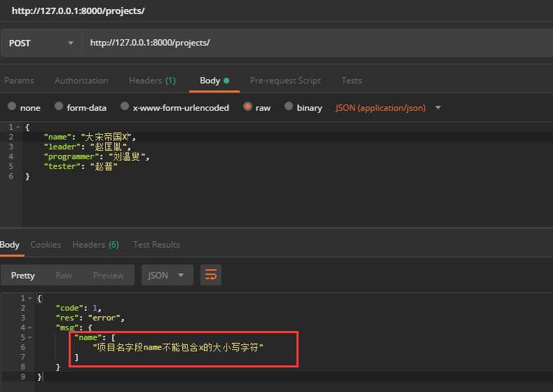Click the "res": "error" response line
553x392 pixels.
(x=90, y=318)
